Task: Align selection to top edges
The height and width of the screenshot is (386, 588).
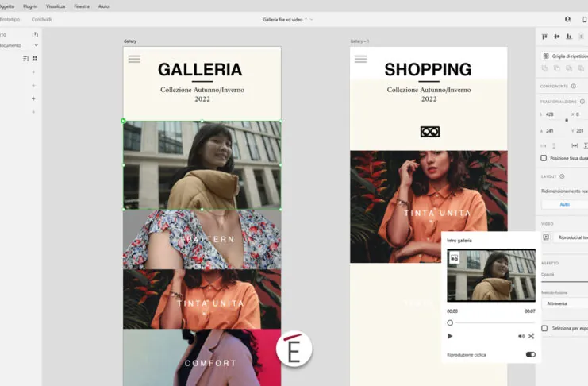Action: click(544, 37)
